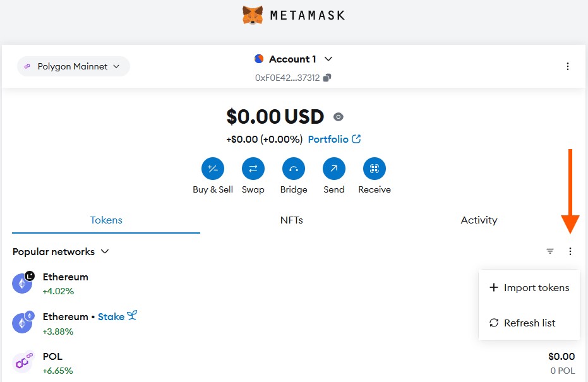Click the Send icon
Viewport: 588px width, 382px height.
pyautogui.click(x=334, y=169)
